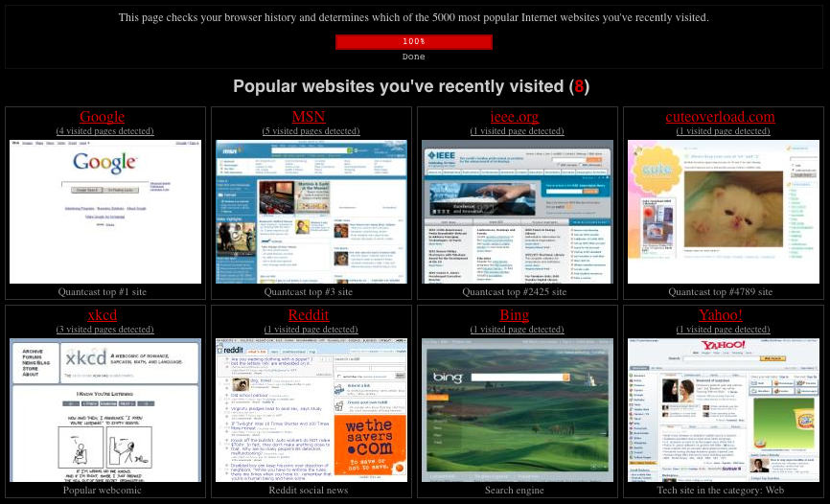Open the xkcd site link
The image size is (830, 504).
click(x=103, y=315)
